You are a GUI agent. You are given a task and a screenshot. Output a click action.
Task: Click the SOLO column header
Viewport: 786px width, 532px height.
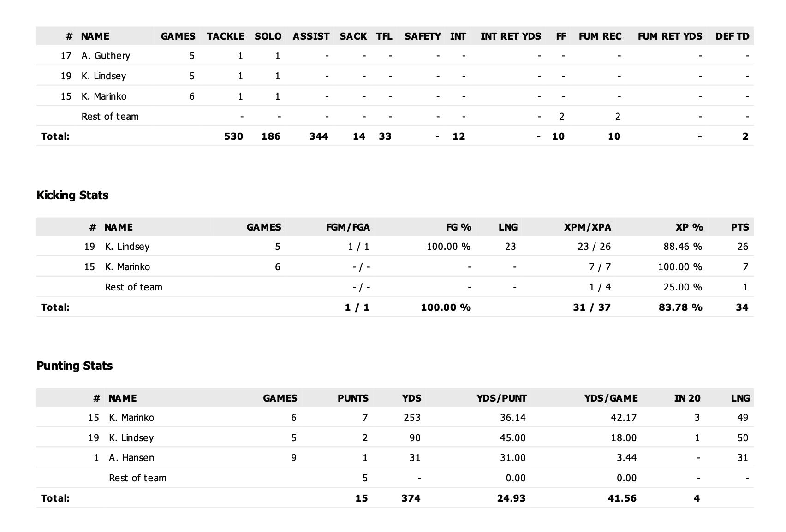(268, 36)
